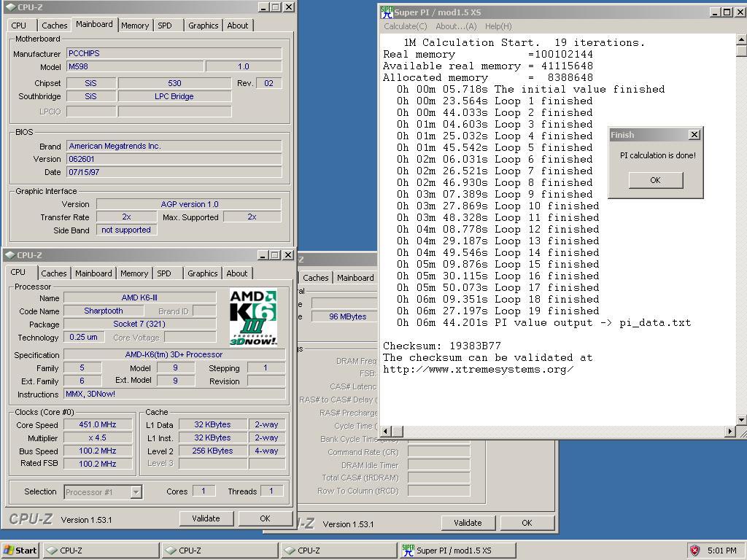Open Caches tab in top CPU-Z window

(54, 26)
